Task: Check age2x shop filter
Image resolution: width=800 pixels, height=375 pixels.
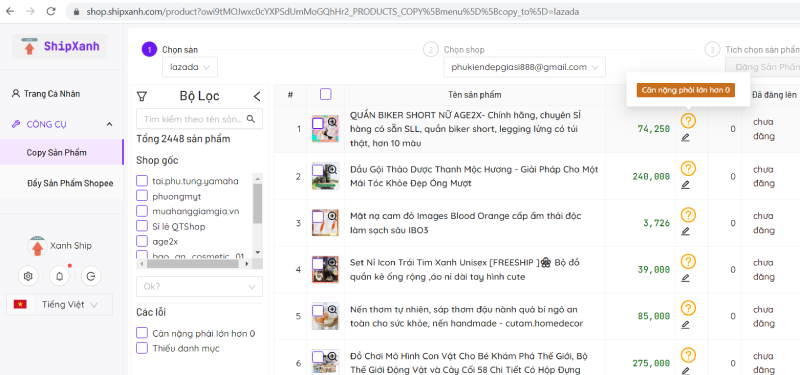Action: pyautogui.click(x=142, y=241)
